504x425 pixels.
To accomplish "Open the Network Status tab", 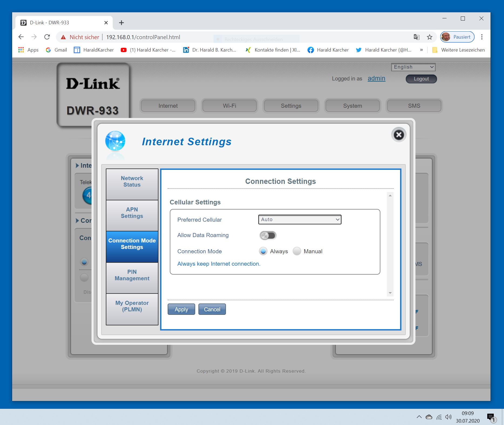I will pyautogui.click(x=132, y=184).
